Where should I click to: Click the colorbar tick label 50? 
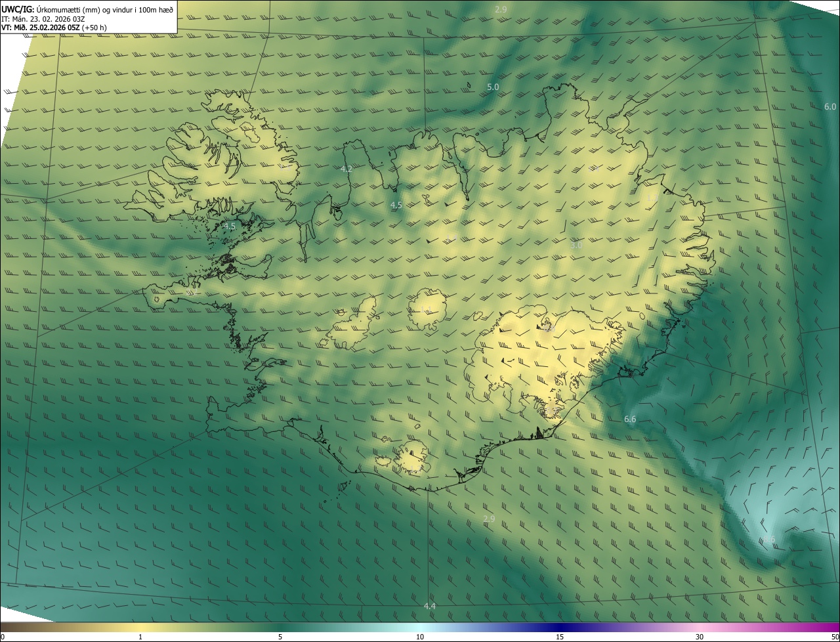coord(835,637)
